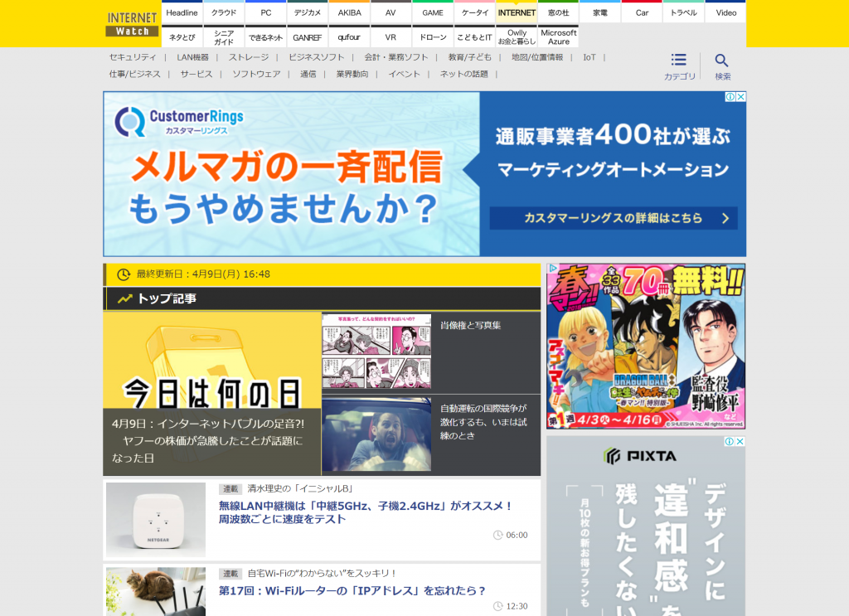
Task: Click the 連載 tag beside 清水理史の「イニシャルB」
Action: click(230, 489)
